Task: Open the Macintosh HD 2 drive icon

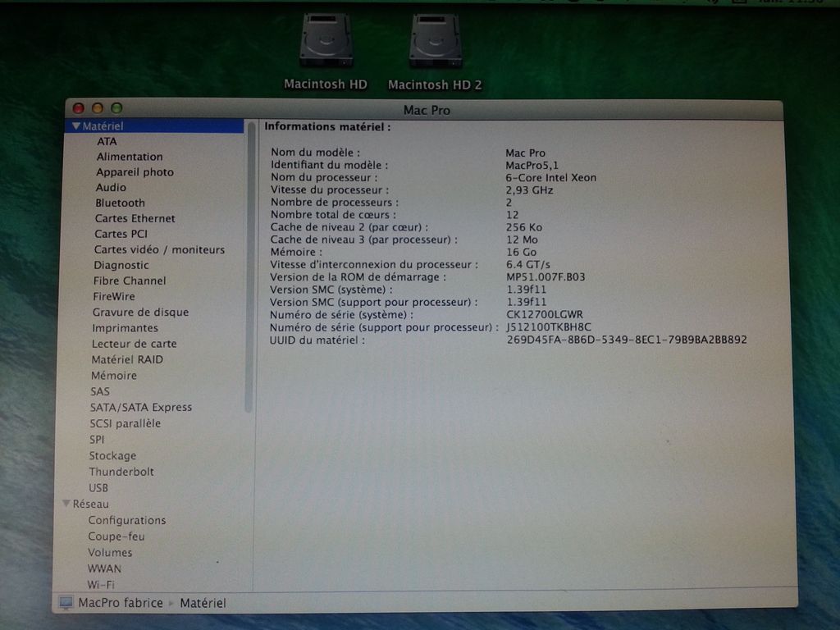Action: (435, 42)
